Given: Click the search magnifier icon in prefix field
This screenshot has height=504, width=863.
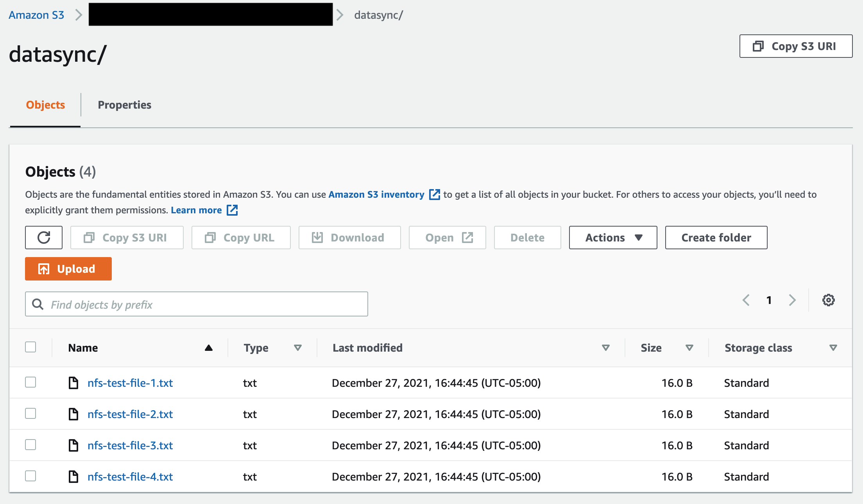Looking at the screenshot, I should pyautogui.click(x=38, y=304).
